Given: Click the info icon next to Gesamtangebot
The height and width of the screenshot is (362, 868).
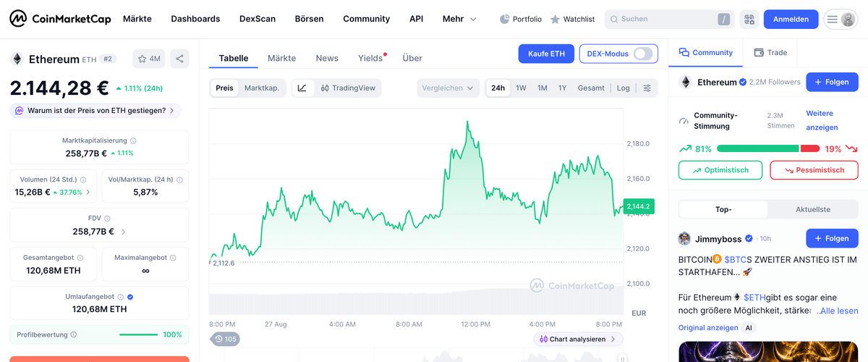Looking at the screenshot, I should [80, 257].
